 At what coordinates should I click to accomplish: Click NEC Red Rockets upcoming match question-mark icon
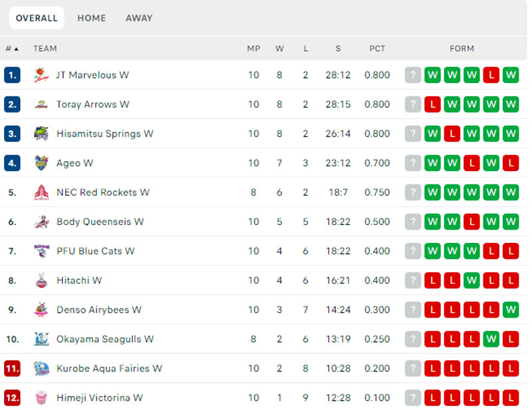tap(413, 192)
